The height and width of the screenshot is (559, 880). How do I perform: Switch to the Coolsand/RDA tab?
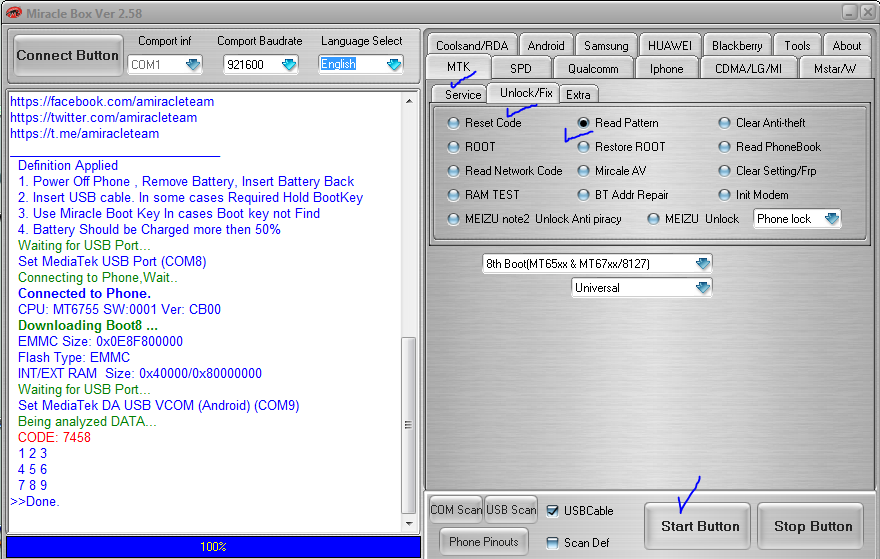[472, 45]
